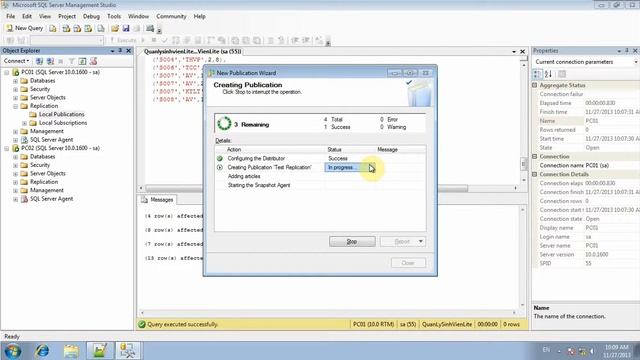Open the Edit menu
The width and height of the screenshot is (640, 360).
(27, 16)
